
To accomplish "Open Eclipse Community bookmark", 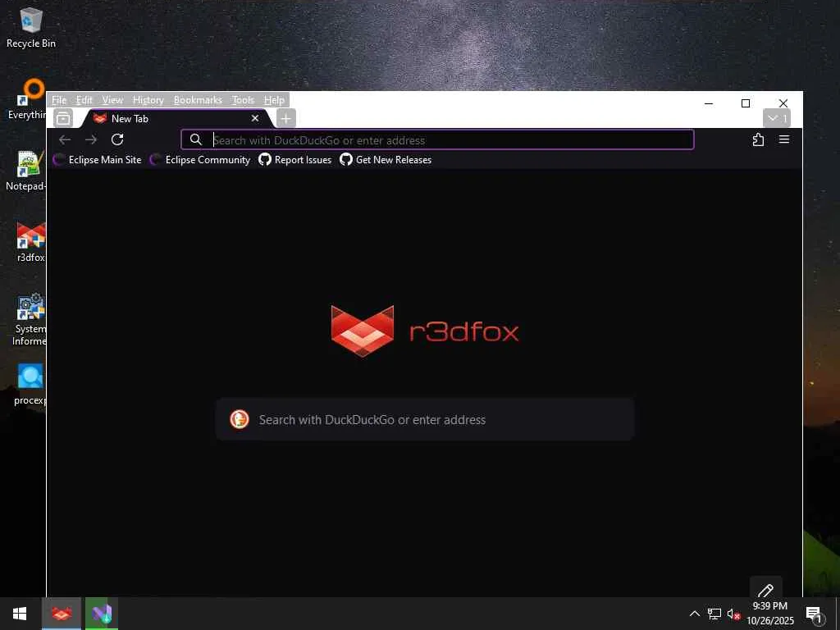I will [200, 160].
